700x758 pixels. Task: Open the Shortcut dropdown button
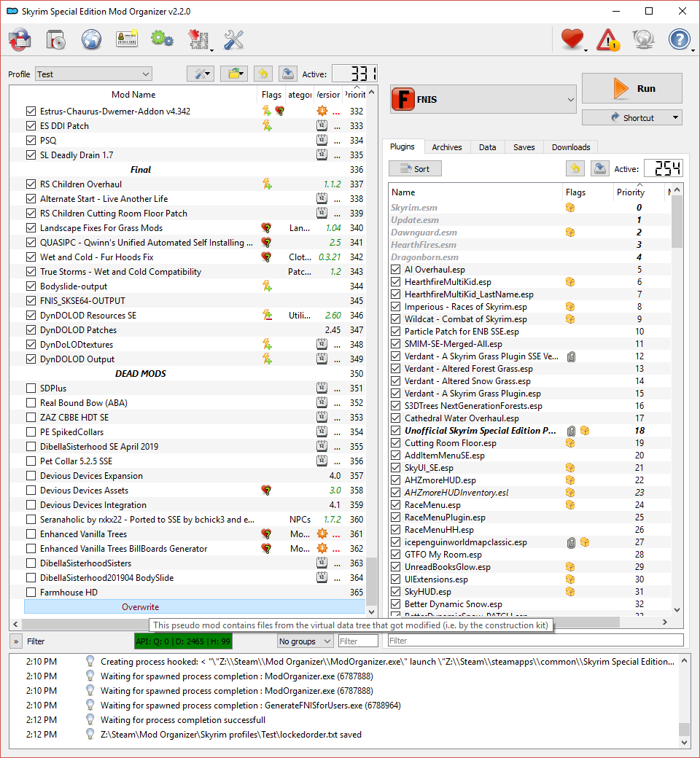click(631, 117)
